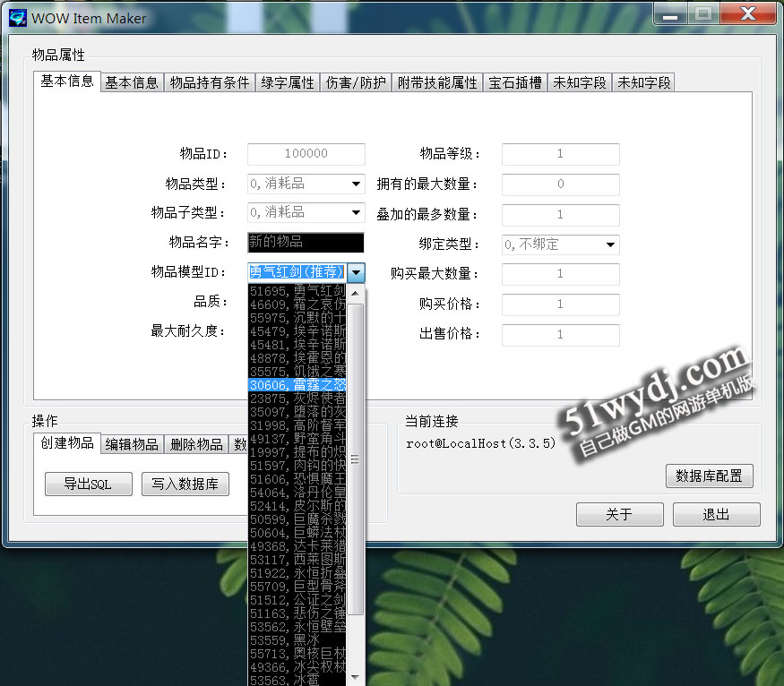
Task: Pick list entry 45479 埃辛诺斯
Action: 297,331
